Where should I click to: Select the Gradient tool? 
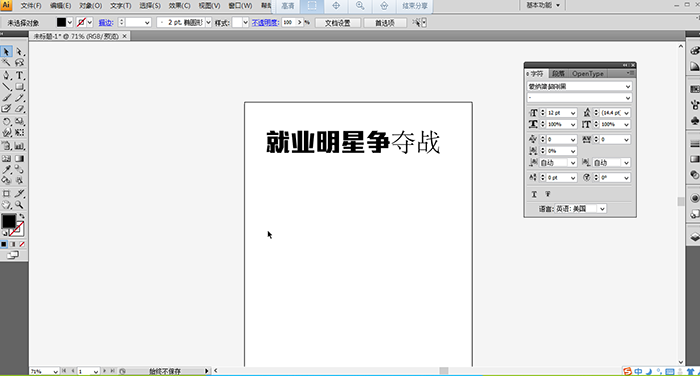point(20,159)
